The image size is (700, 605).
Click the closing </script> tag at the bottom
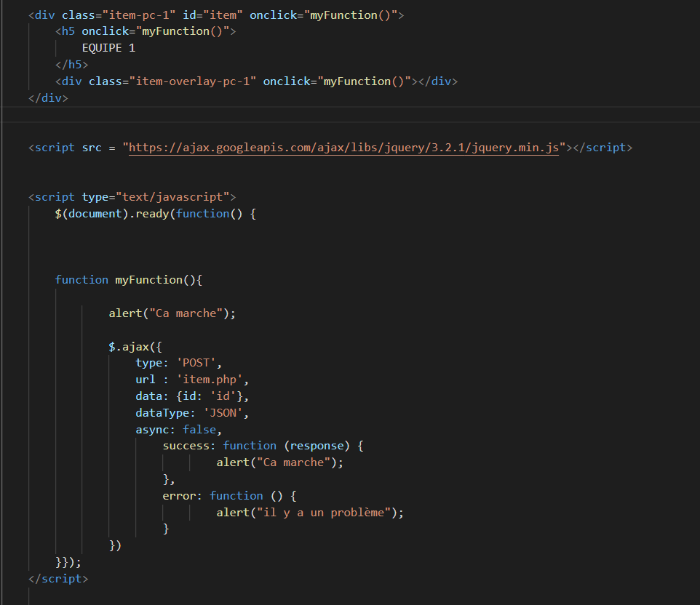[x=58, y=579]
